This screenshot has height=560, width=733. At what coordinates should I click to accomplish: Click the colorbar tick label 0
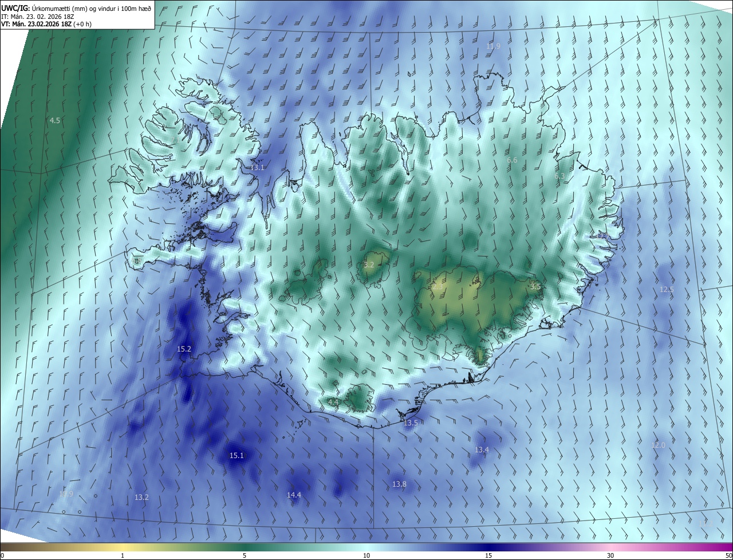coord(2,555)
